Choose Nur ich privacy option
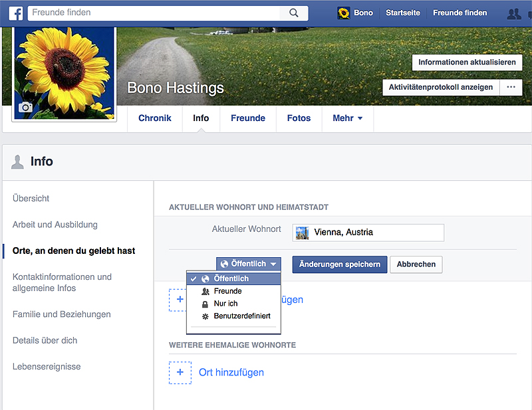Screen dimensions: 532x410 point(234,304)
